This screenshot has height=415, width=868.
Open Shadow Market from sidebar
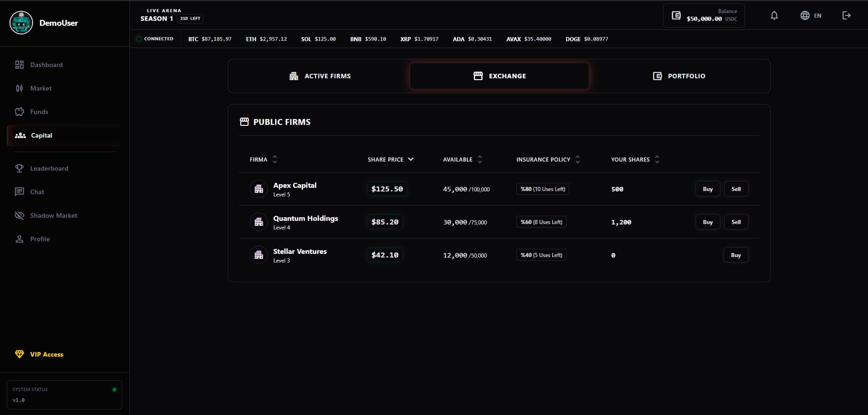pyautogui.click(x=53, y=215)
